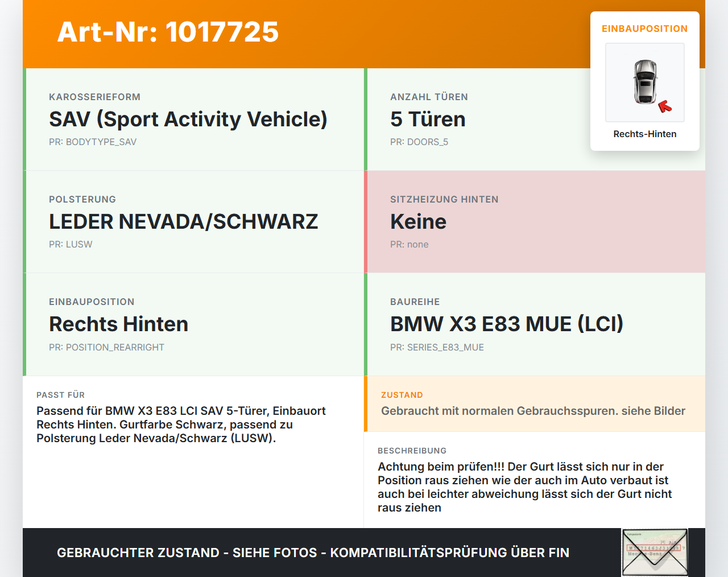Click the KAROSSERIEFORM label

tap(94, 97)
